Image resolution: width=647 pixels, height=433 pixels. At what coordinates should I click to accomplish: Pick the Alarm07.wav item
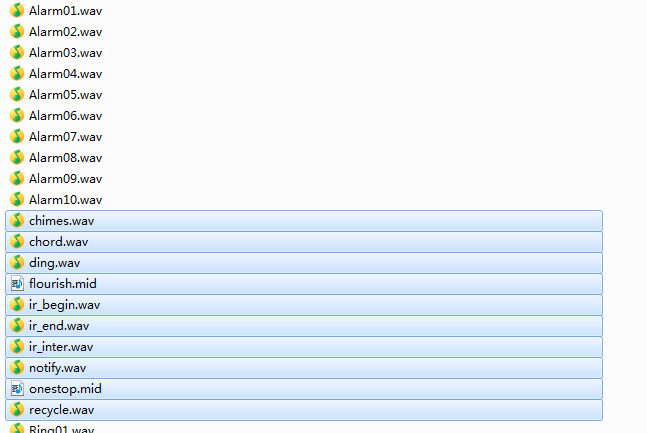[x=66, y=137]
